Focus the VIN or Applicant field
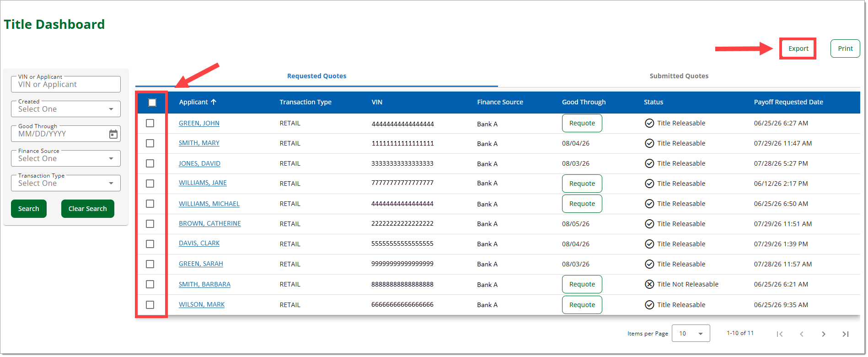Viewport: 868px width, 357px height. tap(66, 84)
